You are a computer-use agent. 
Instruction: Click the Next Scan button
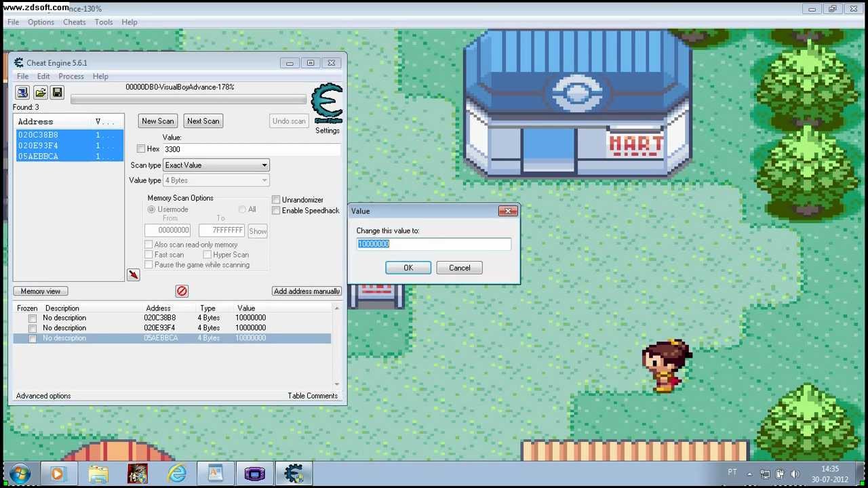203,121
